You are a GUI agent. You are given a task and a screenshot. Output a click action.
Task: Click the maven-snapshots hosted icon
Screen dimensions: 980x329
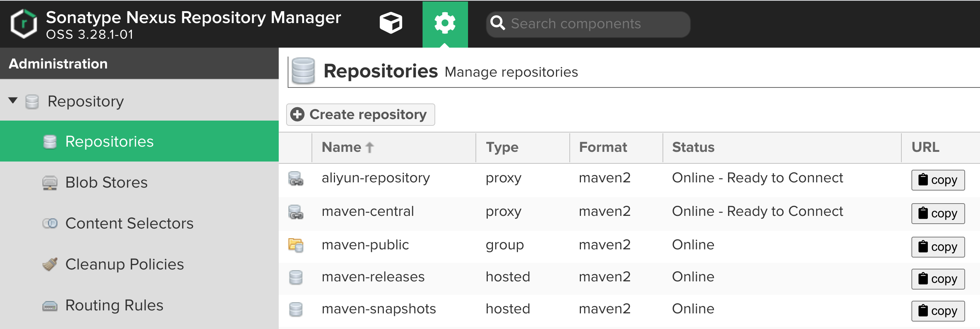click(295, 309)
